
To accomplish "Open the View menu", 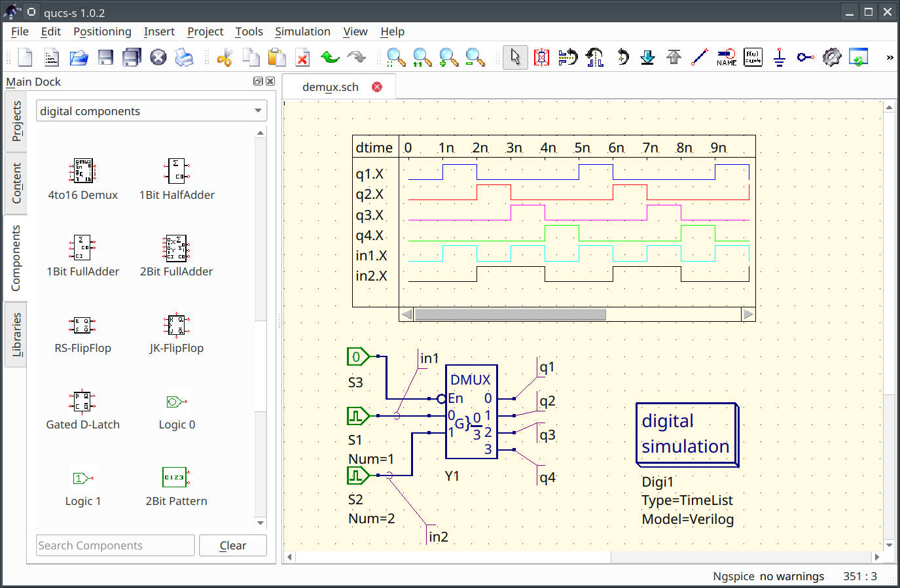I will click(x=355, y=31).
